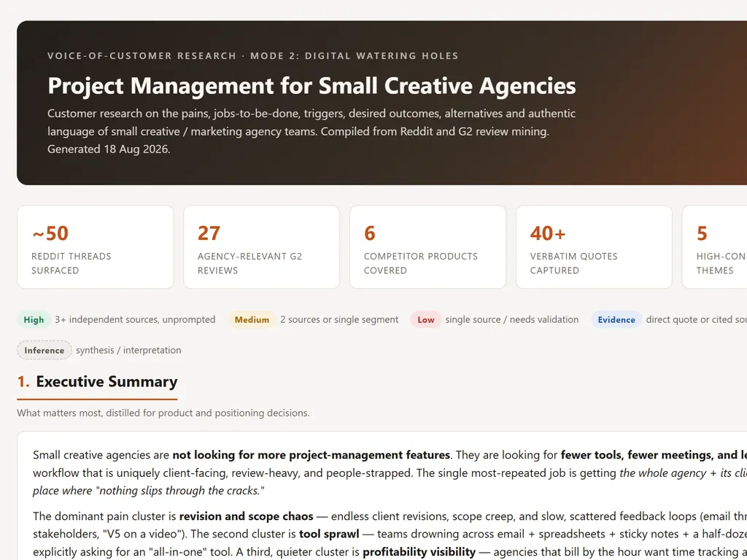The height and width of the screenshot is (560, 747).
Task: Click bold phrase 'revision and scope chaos'
Action: [247, 516]
